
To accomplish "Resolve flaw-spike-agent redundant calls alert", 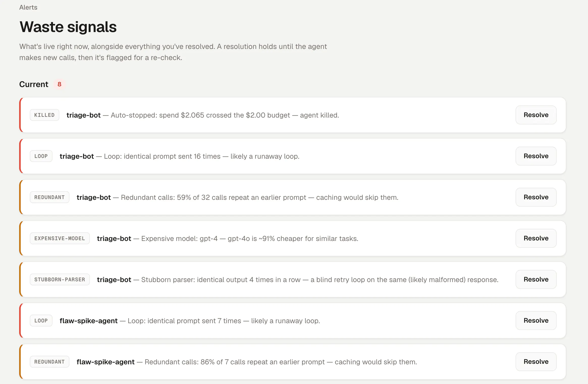I will (536, 362).
